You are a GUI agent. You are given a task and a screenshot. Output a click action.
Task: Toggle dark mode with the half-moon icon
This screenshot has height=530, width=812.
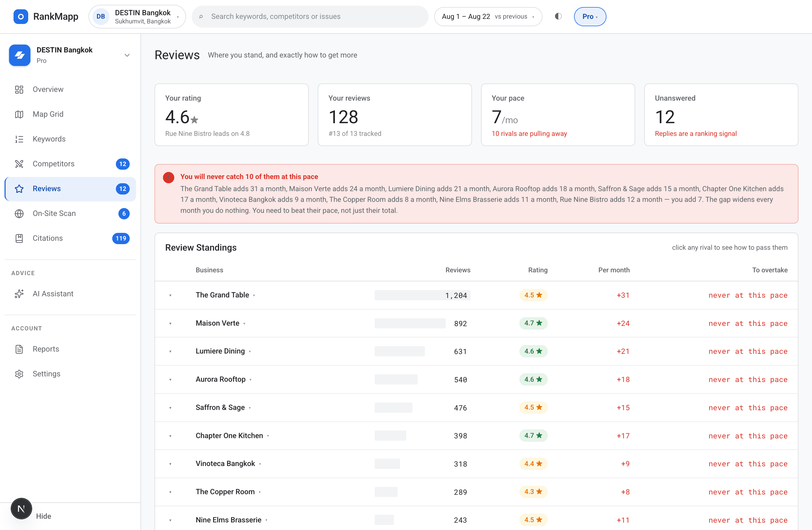coord(558,16)
